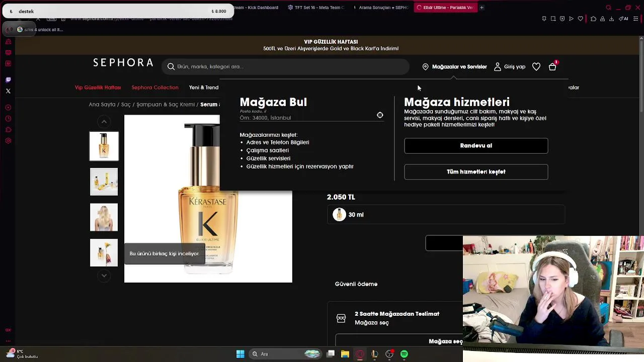Click the Randevu al button
The height and width of the screenshot is (362, 644).
476,146
